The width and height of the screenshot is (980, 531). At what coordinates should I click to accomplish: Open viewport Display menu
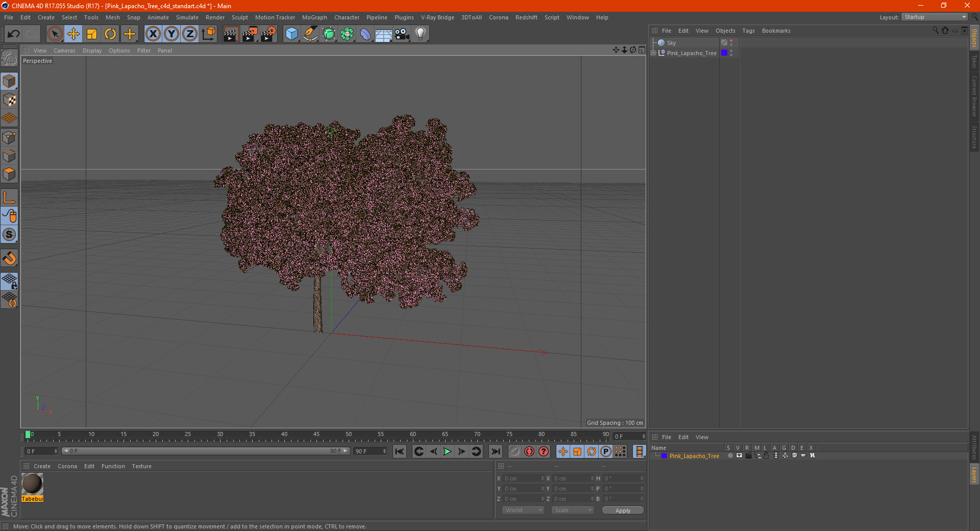coord(92,51)
